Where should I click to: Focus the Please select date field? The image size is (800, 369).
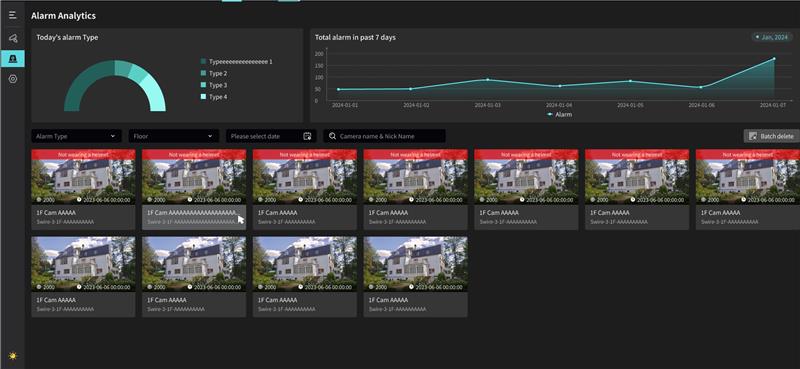pos(271,136)
